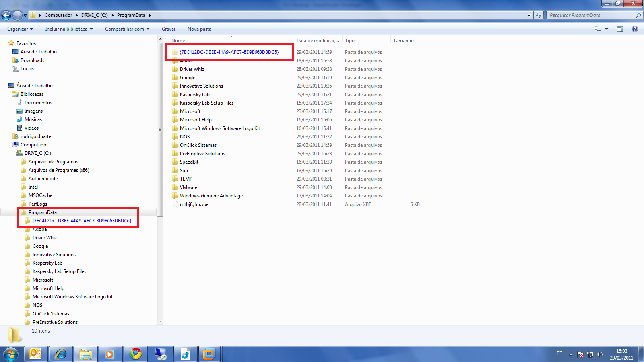Open the view options dropdown arrow

click(x=607, y=29)
